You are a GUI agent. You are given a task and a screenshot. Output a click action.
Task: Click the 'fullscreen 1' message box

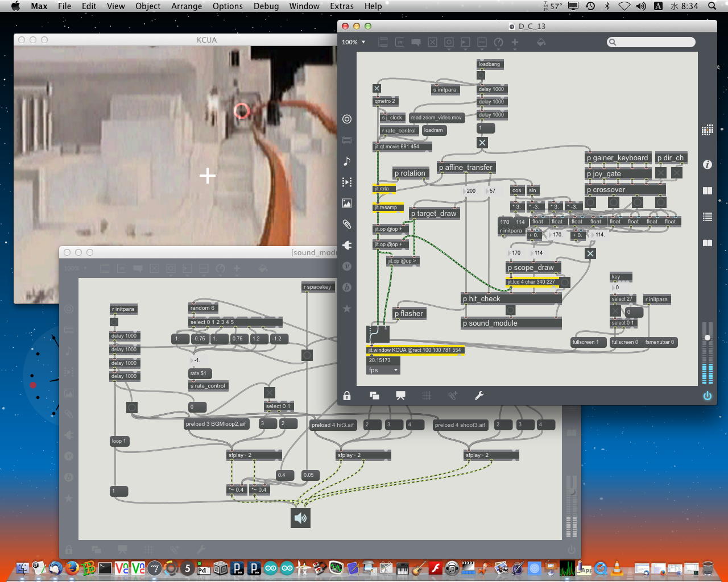587,342
